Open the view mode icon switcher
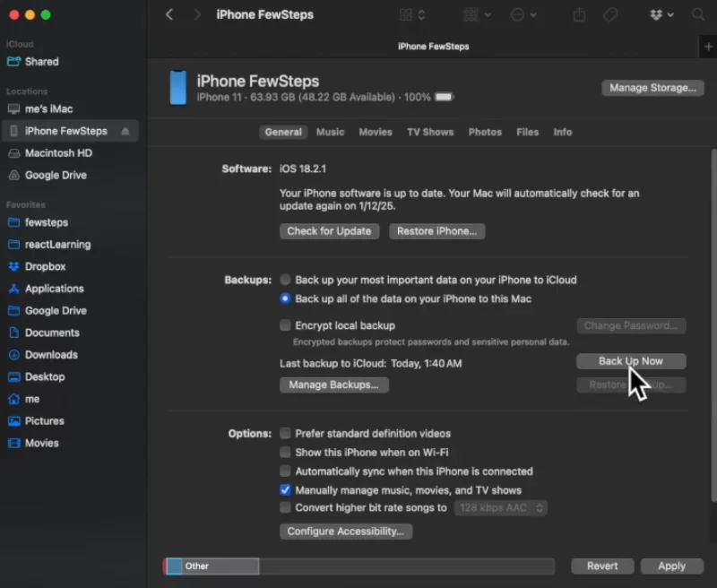717x588 pixels. click(412, 14)
